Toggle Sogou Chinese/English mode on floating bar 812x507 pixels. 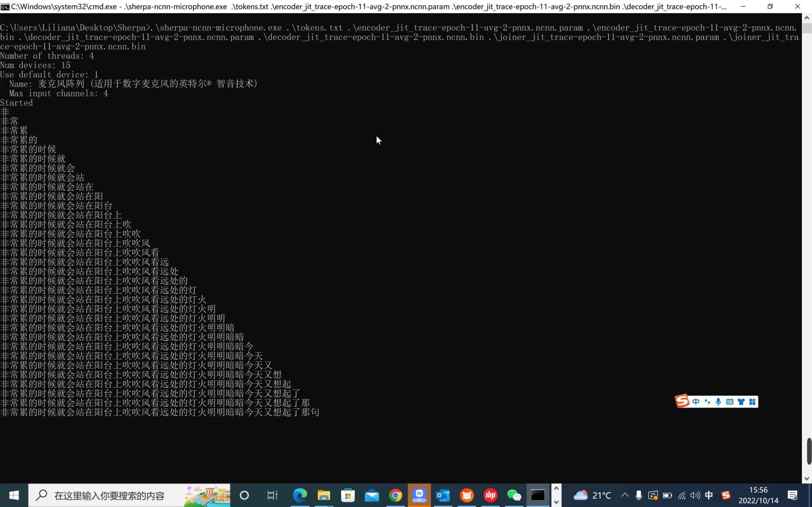(x=696, y=402)
